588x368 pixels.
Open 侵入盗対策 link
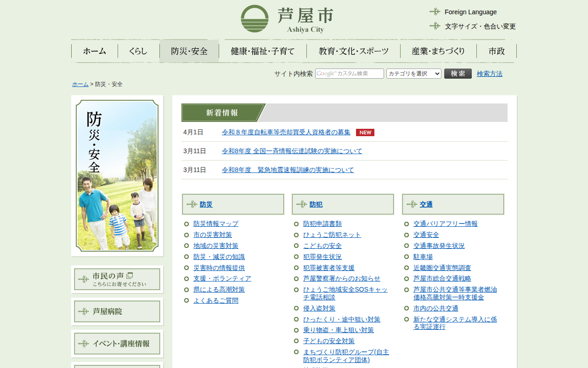point(319,308)
